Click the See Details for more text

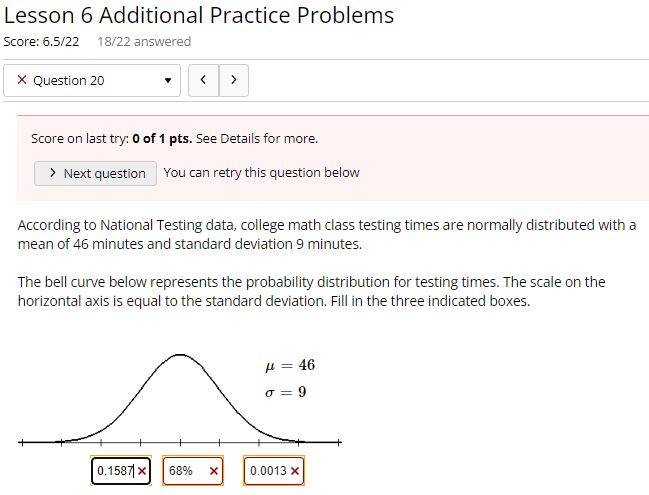257,139
